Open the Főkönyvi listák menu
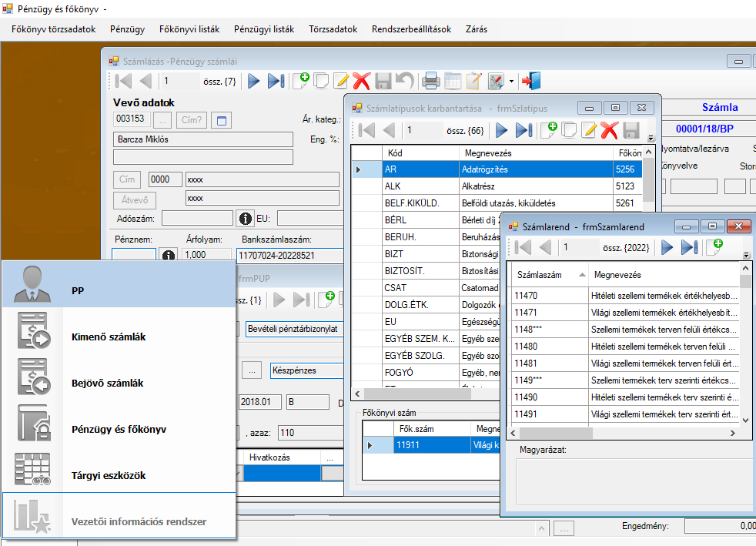Screen dimensions: 756x546 point(189,29)
